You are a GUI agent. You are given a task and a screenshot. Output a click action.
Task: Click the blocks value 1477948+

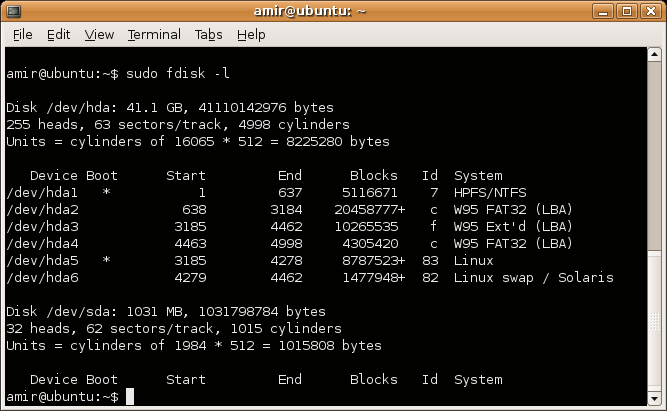[x=374, y=277]
